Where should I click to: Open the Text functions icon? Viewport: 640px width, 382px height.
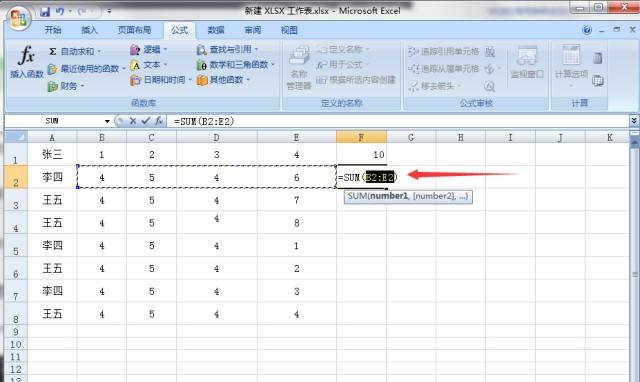pyautogui.click(x=135, y=65)
